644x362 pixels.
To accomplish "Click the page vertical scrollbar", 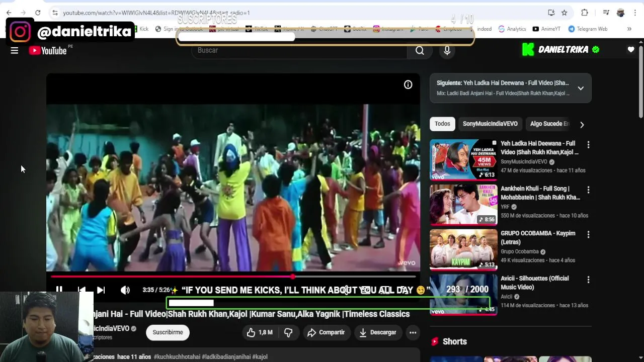I will [x=641, y=83].
